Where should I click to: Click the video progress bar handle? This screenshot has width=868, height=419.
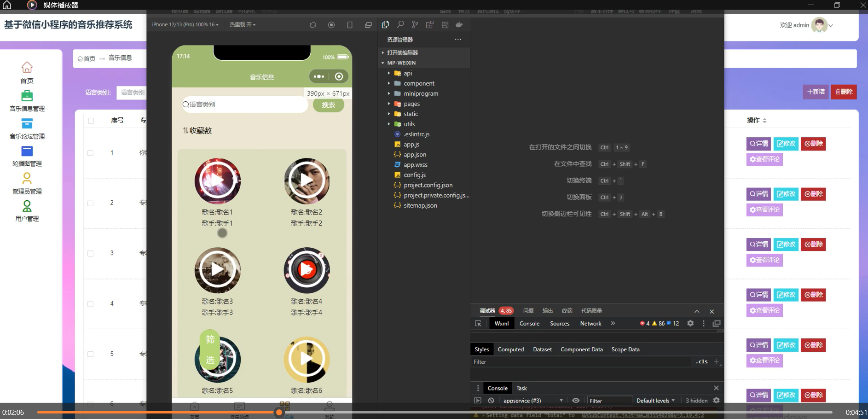point(279,413)
